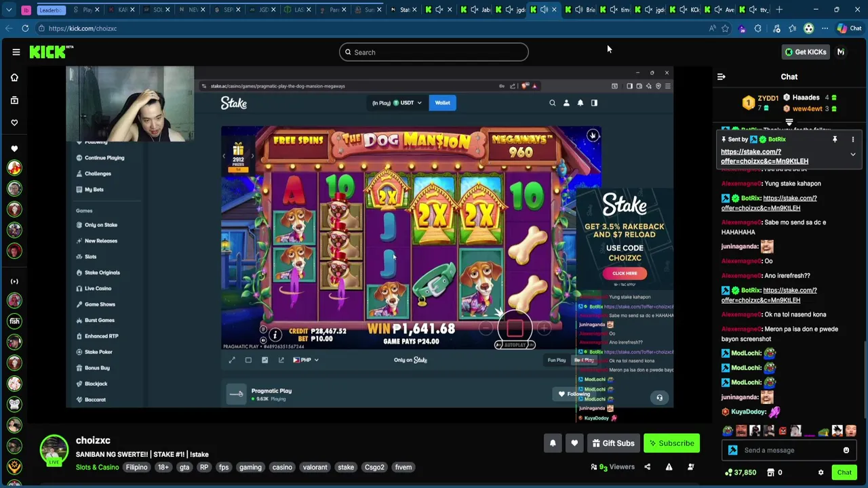The width and height of the screenshot is (868, 488).
Task: Collapse the chat panel
Action: tap(721, 77)
